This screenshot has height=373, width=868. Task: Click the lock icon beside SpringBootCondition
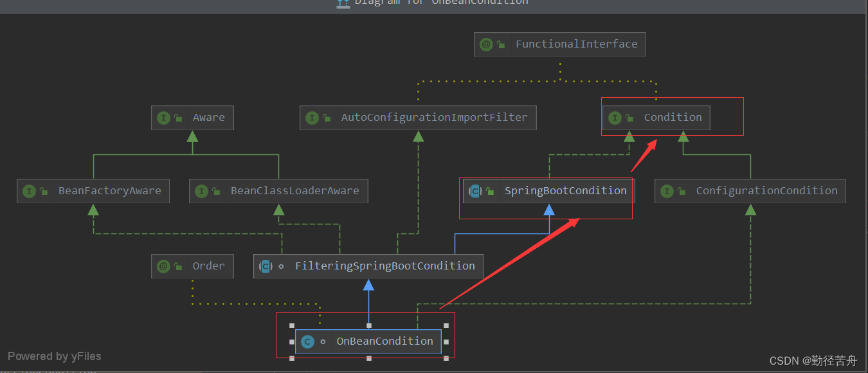point(490,192)
